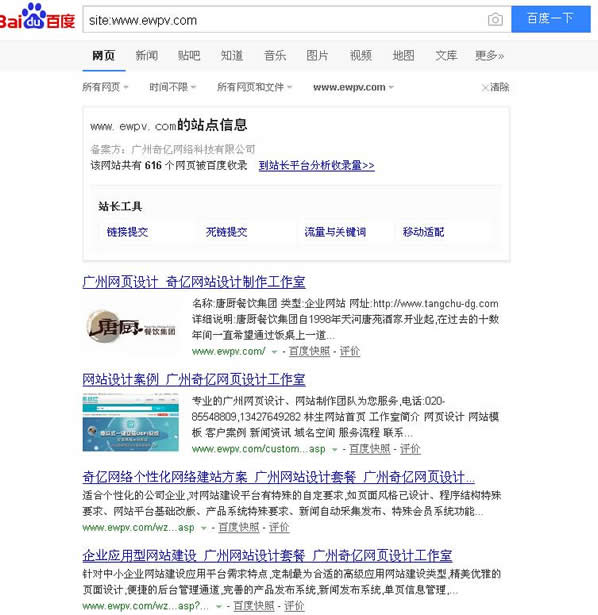The height and width of the screenshot is (615, 598).
Task: Open the 移动适配 tool link
Action: click(424, 232)
